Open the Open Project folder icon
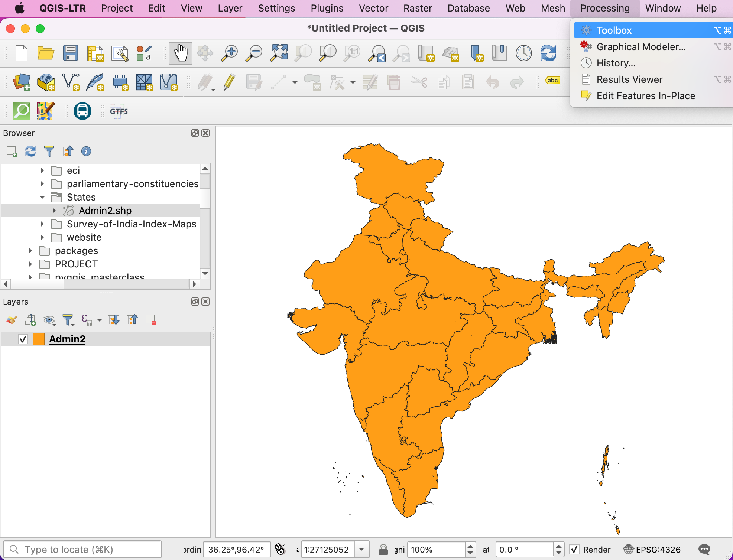The height and width of the screenshot is (560, 733). (x=46, y=53)
